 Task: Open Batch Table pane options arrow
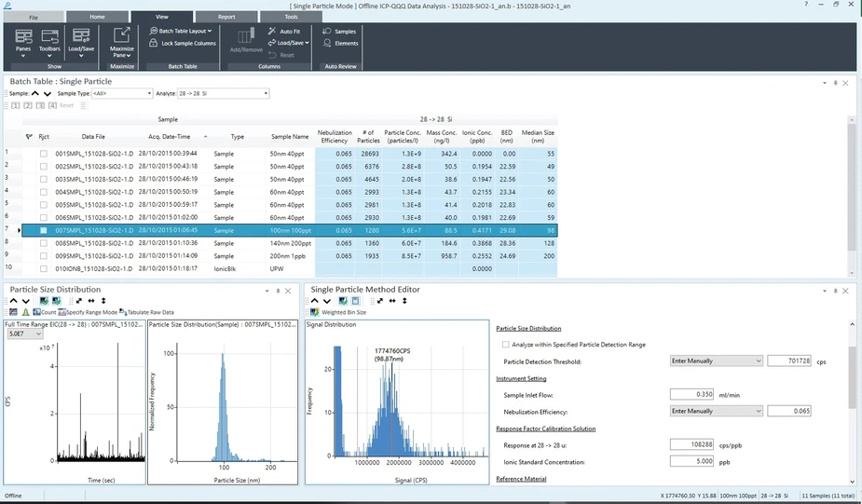(x=824, y=83)
